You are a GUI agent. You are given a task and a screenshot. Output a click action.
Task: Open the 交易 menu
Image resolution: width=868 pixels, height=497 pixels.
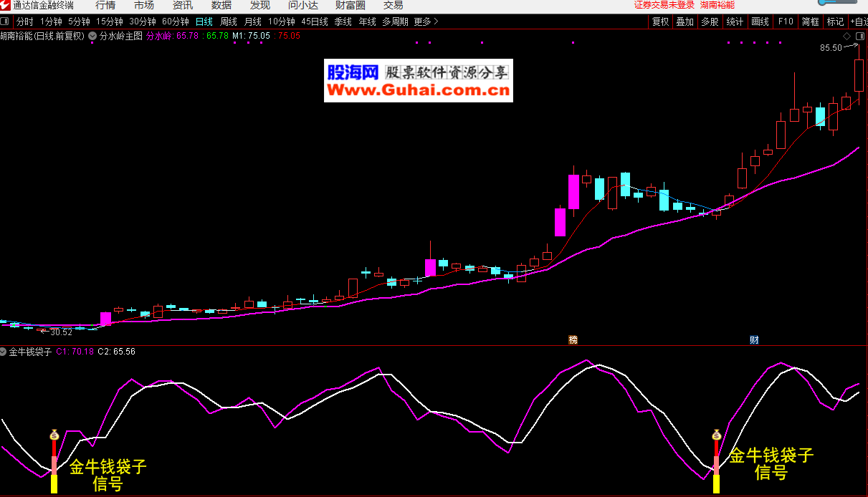click(393, 6)
